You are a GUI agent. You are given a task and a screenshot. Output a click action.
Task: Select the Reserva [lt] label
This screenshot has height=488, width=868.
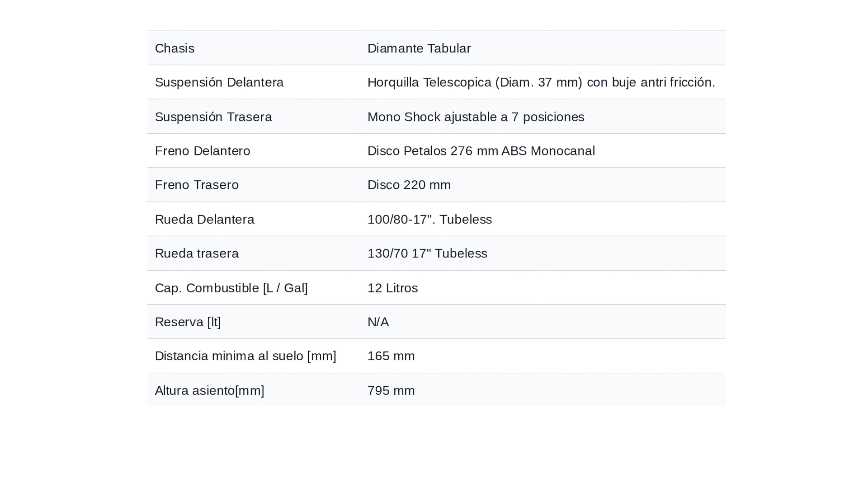click(x=188, y=322)
